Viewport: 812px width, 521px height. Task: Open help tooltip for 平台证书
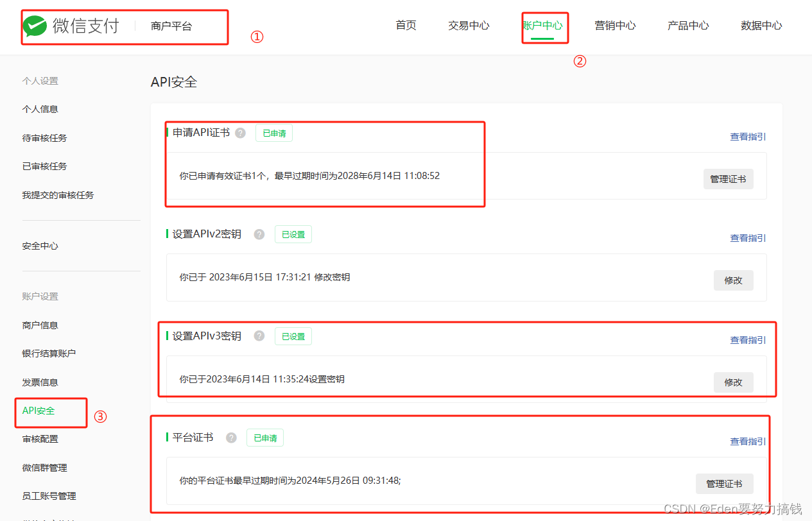pos(230,438)
